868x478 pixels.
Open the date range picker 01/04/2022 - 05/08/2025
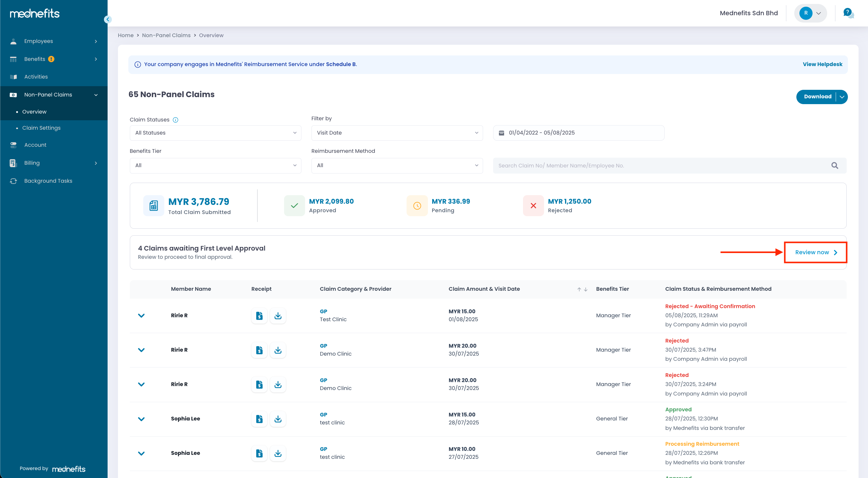tap(578, 133)
